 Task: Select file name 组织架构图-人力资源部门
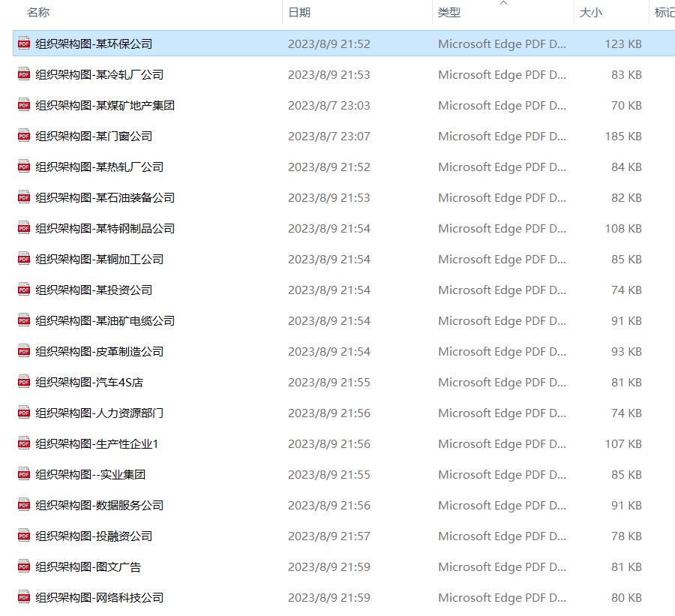(100, 413)
